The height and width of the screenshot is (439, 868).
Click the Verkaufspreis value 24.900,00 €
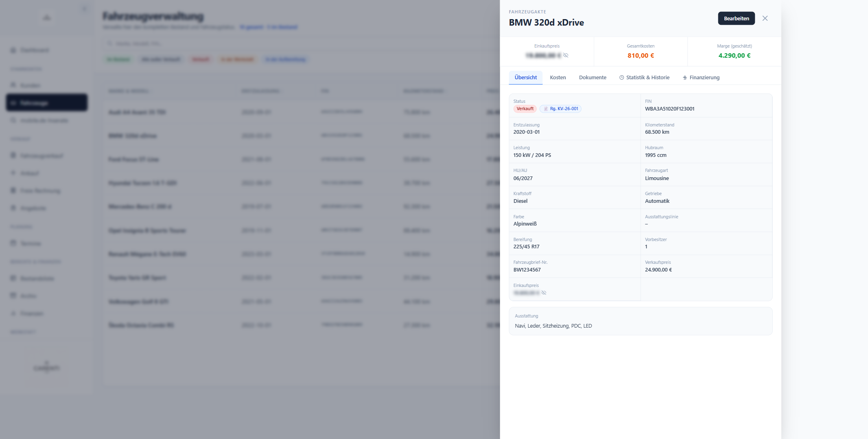658,269
